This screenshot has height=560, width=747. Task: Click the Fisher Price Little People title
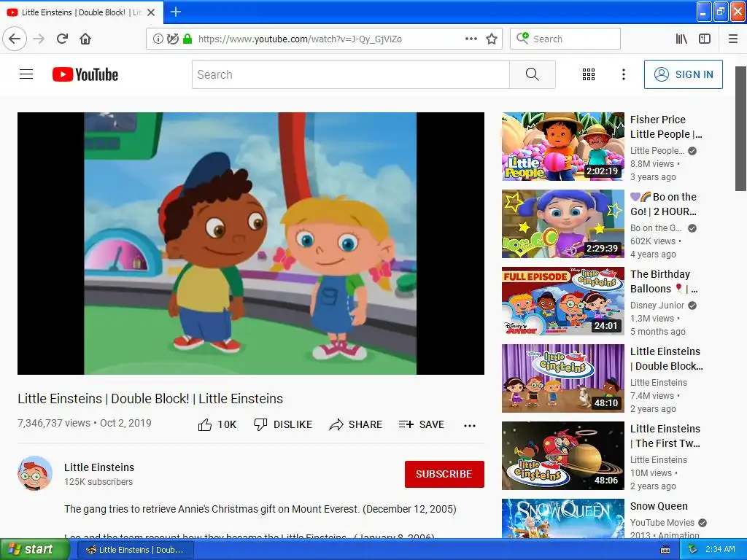(666, 127)
